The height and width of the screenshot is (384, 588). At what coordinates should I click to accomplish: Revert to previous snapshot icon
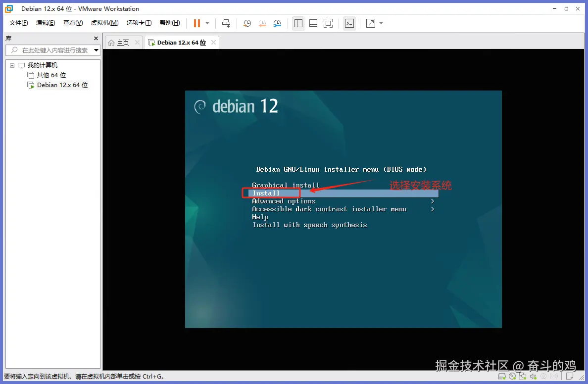262,23
